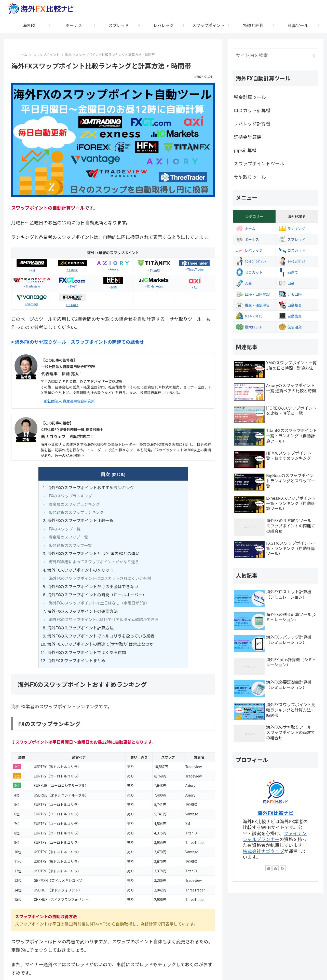327x980 pixels.
Task: Click the 3位 rank badge
Action: click(17, 786)
